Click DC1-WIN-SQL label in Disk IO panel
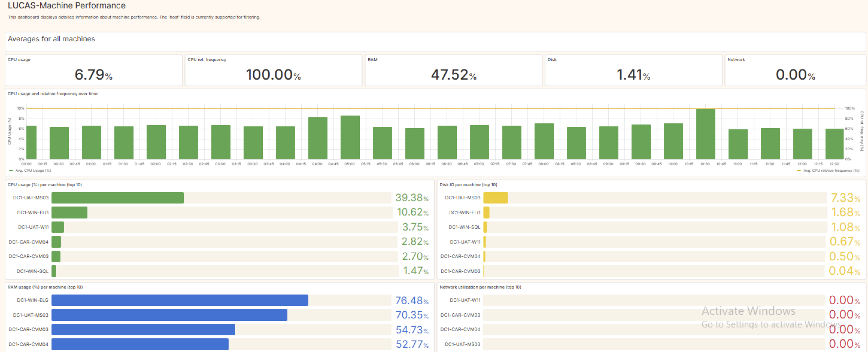The height and width of the screenshot is (352, 868). pos(465,227)
